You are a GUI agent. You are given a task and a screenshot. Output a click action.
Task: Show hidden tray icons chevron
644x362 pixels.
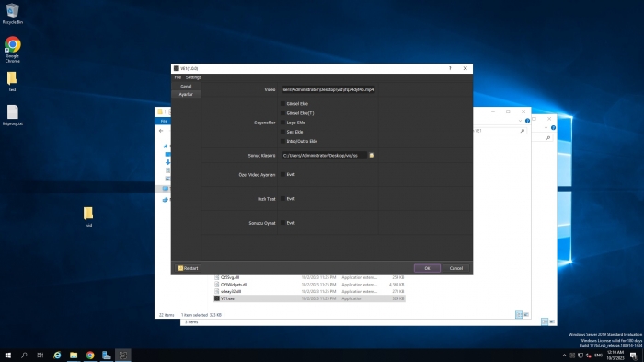click(564, 356)
